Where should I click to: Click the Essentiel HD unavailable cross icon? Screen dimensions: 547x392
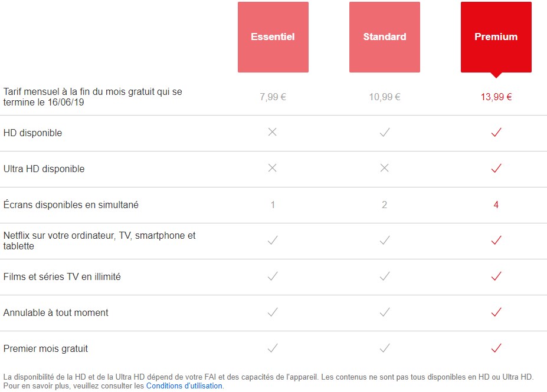click(x=272, y=133)
